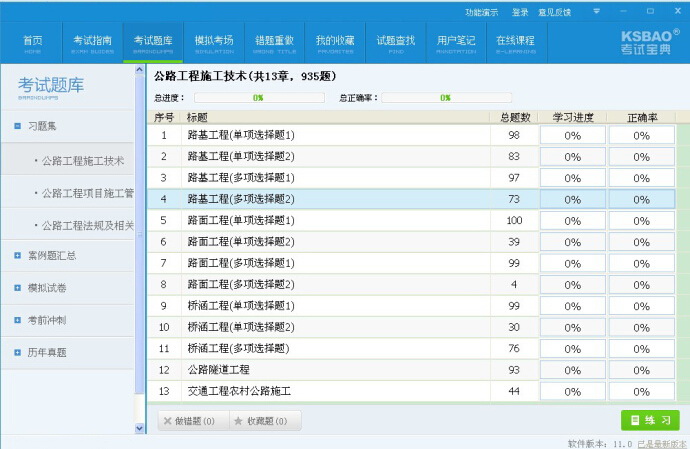This screenshot has height=449, width=690.
Task: Open the 收藏题 (0) button
Action: (x=266, y=421)
